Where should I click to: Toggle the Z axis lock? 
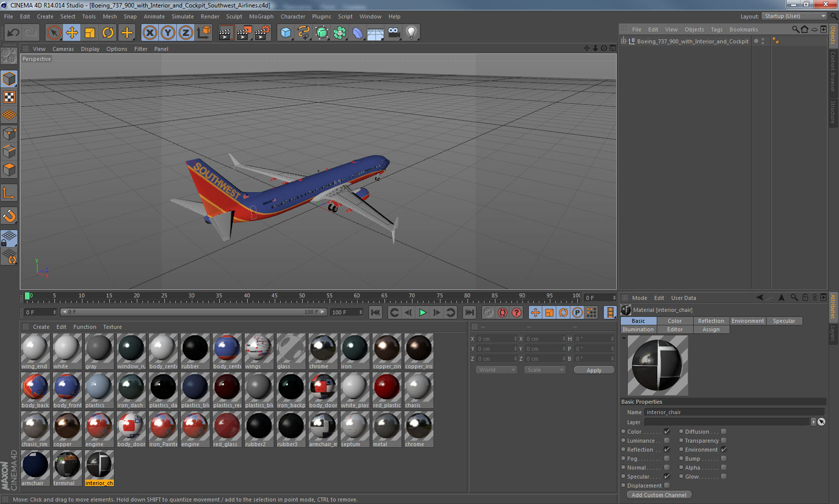click(x=186, y=33)
